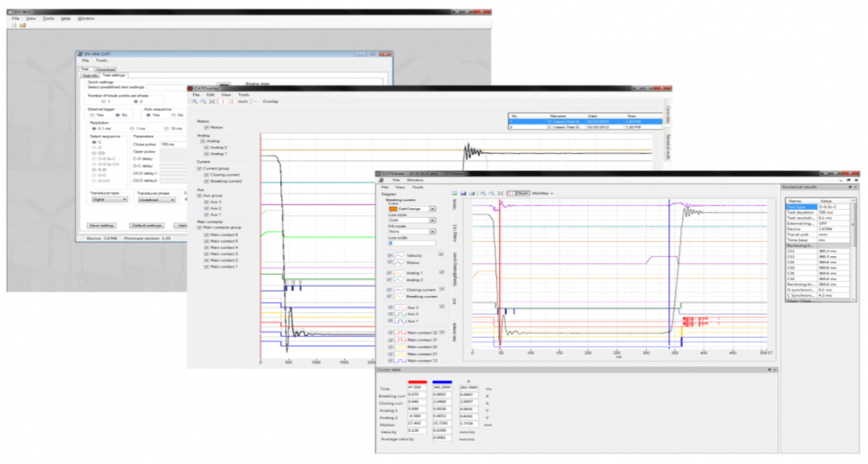
Task: Click the new file icon in DV-Win toolbar
Action: point(14,25)
